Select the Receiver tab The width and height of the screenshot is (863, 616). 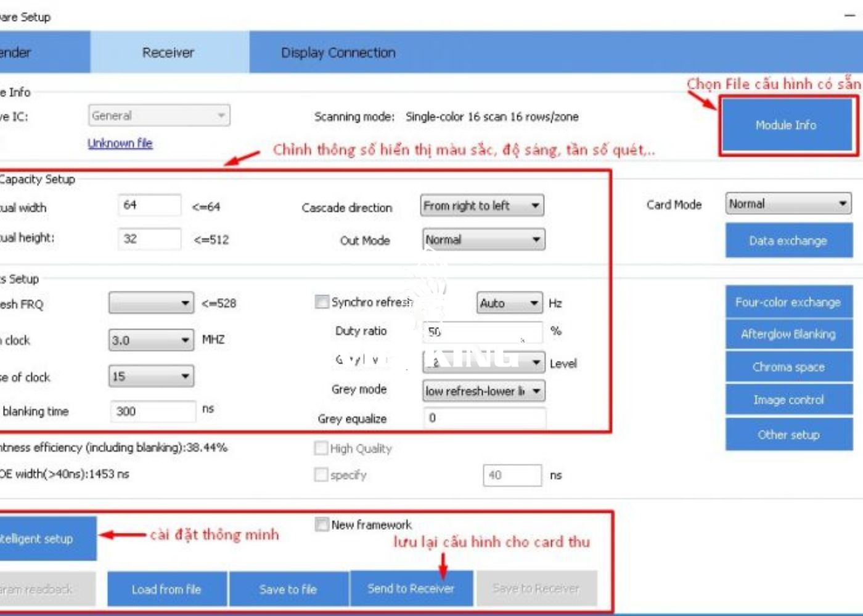tap(168, 53)
